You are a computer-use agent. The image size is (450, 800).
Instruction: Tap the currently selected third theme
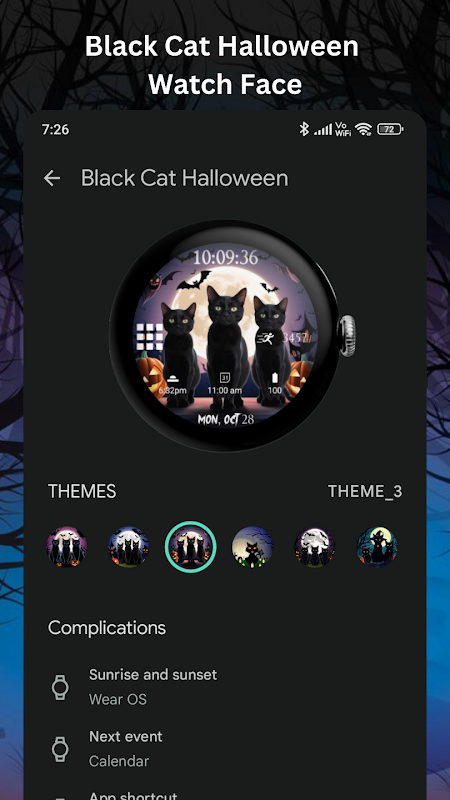[x=191, y=547]
